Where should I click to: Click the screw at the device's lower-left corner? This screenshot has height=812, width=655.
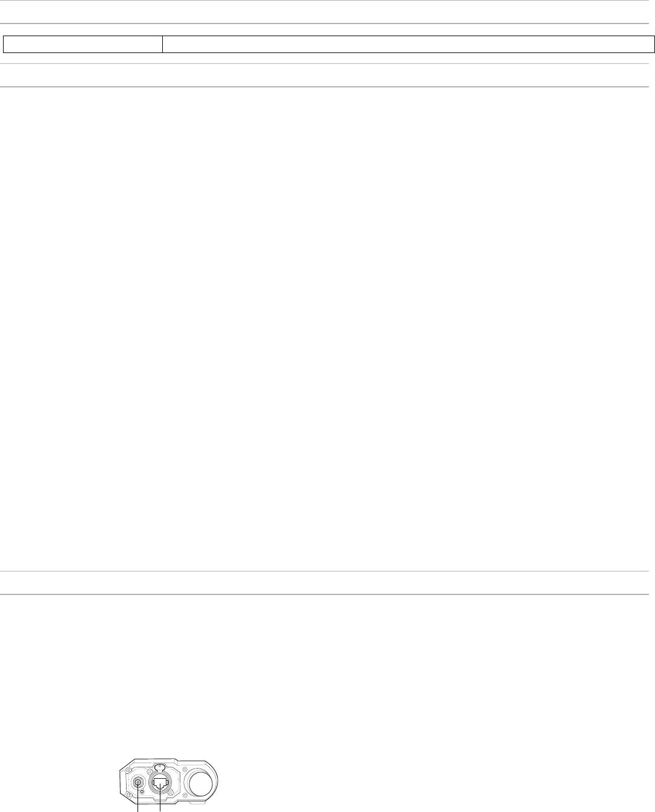128,795
